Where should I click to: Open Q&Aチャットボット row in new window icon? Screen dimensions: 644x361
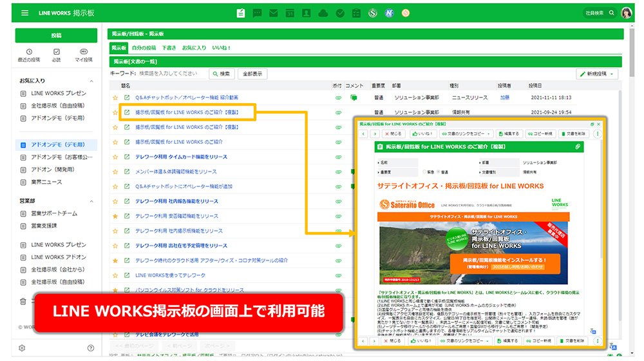coord(127,97)
